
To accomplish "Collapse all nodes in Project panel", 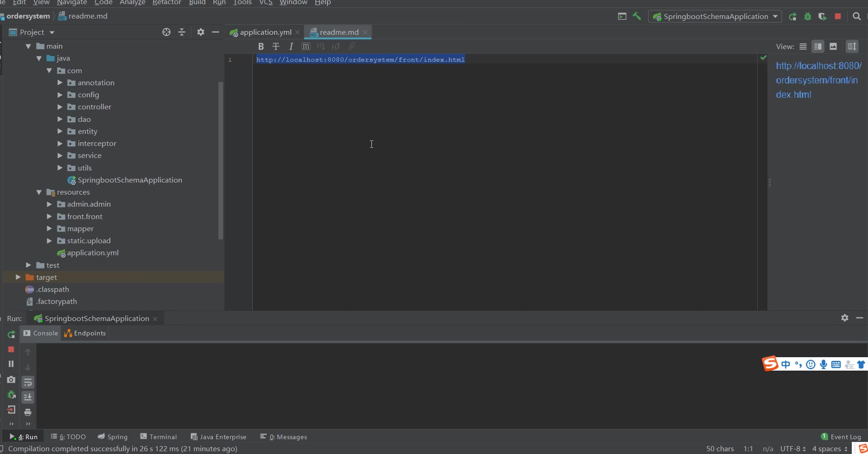I will click(x=182, y=32).
